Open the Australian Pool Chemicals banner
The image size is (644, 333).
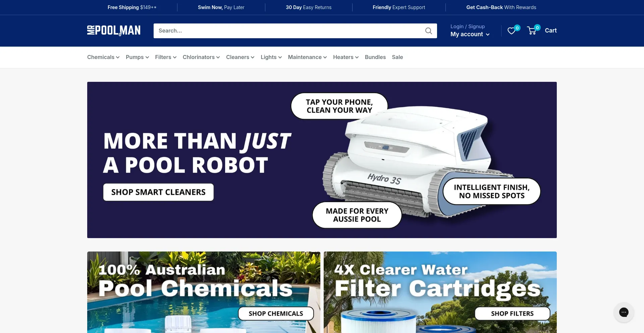tap(204, 292)
